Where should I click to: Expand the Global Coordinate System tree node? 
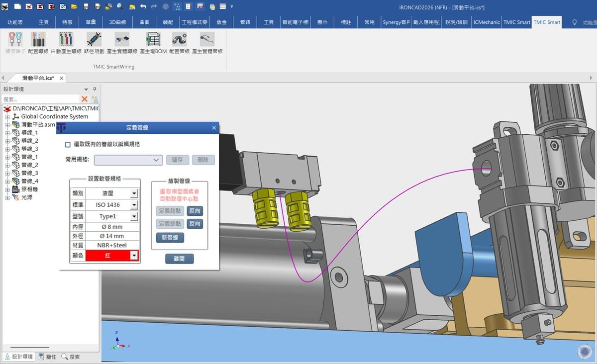(7, 117)
